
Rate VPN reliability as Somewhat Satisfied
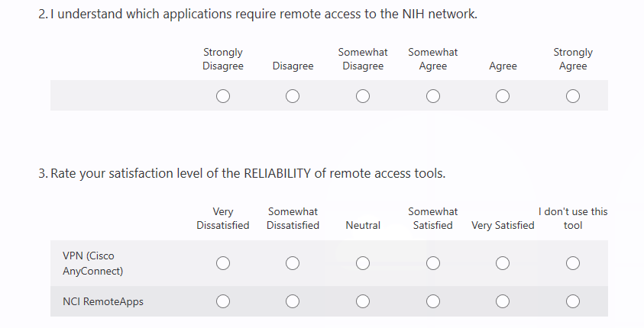[433, 263]
